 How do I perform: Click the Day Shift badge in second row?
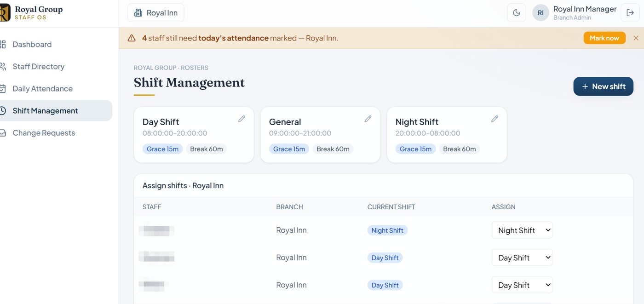pos(385,258)
